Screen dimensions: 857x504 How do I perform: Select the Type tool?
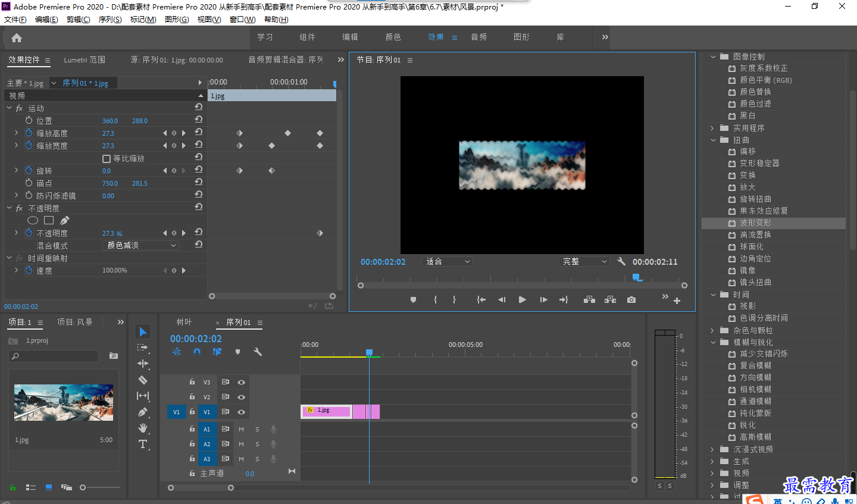(x=143, y=444)
